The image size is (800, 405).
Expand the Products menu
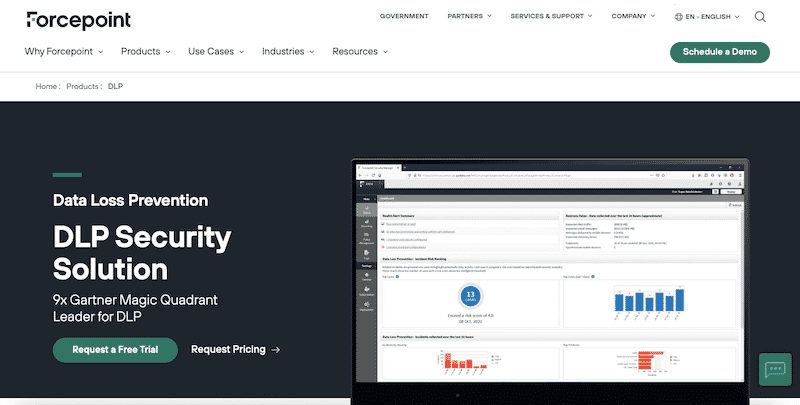point(145,52)
